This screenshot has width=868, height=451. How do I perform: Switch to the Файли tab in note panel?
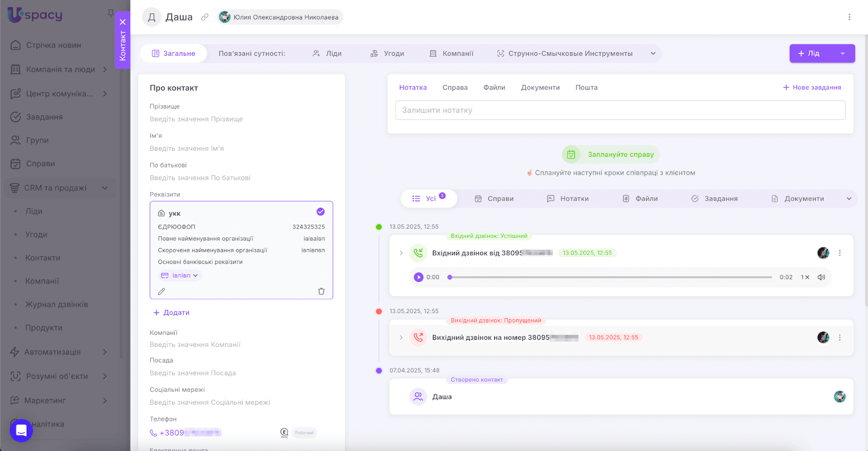(494, 87)
